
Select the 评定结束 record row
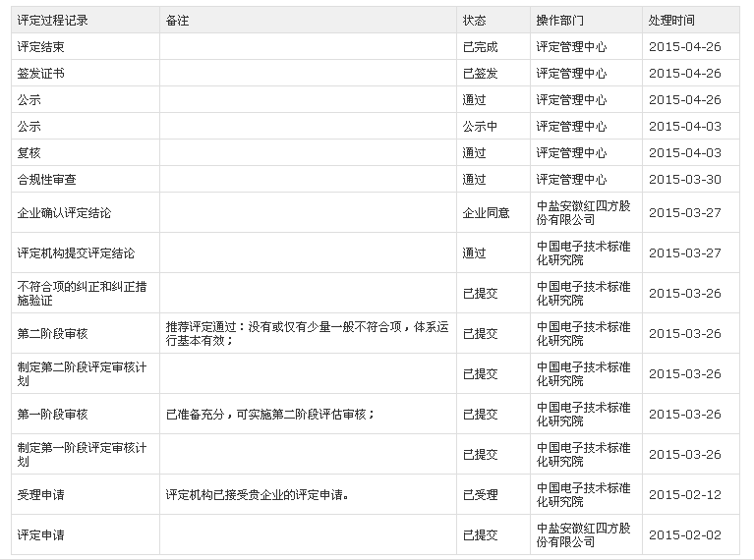[x=41, y=47]
